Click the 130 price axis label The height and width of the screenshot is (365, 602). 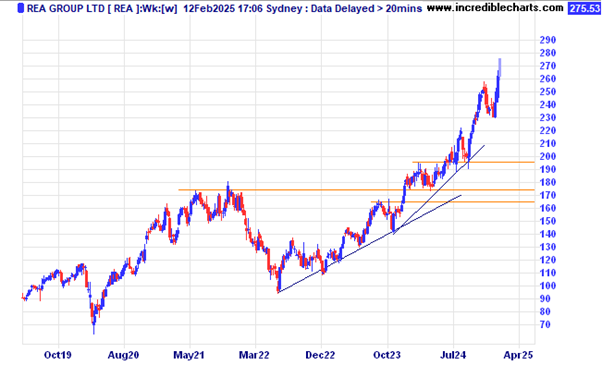[547, 247]
